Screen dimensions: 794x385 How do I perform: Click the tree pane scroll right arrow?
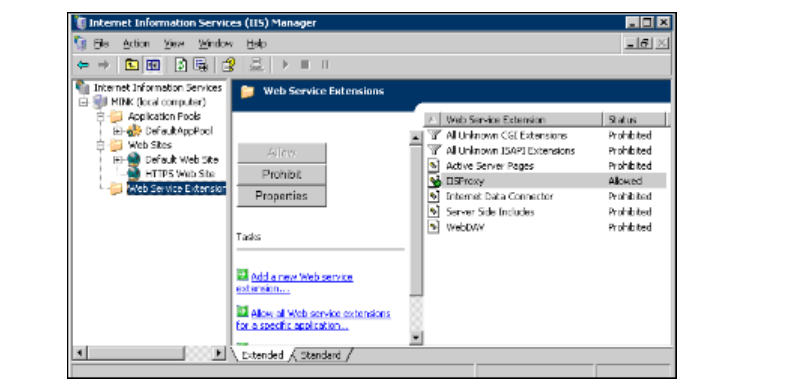(x=219, y=353)
